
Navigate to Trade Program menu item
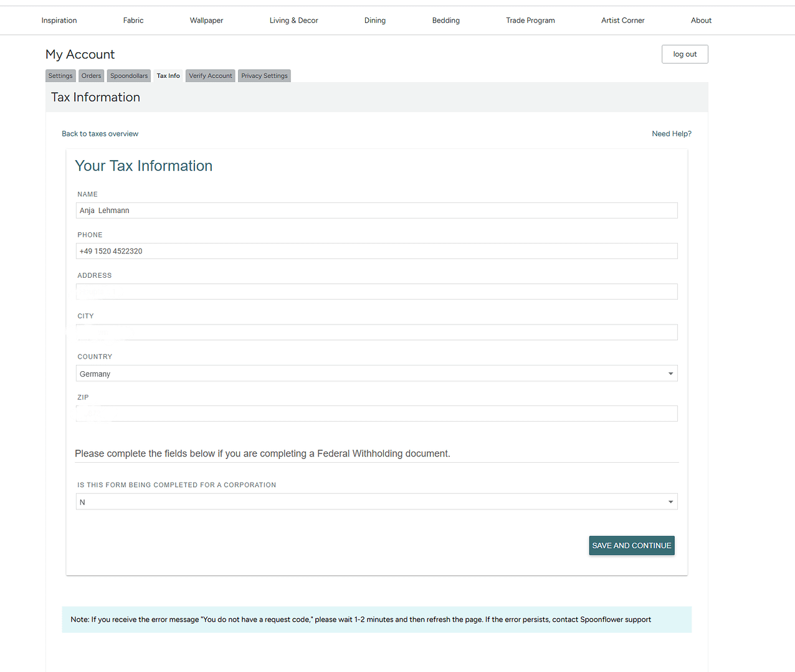pyautogui.click(x=530, y=21)
